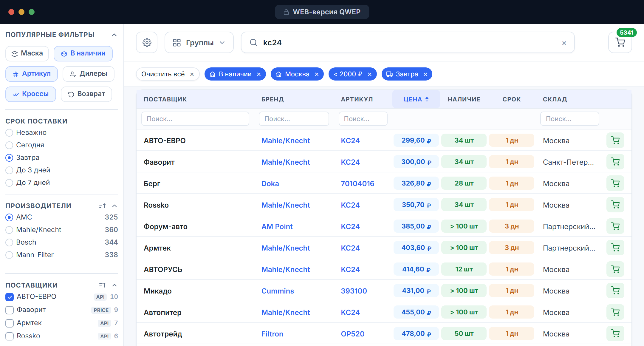Toggle the Возврат filter

pyautogui.click(x=86, y=94)
